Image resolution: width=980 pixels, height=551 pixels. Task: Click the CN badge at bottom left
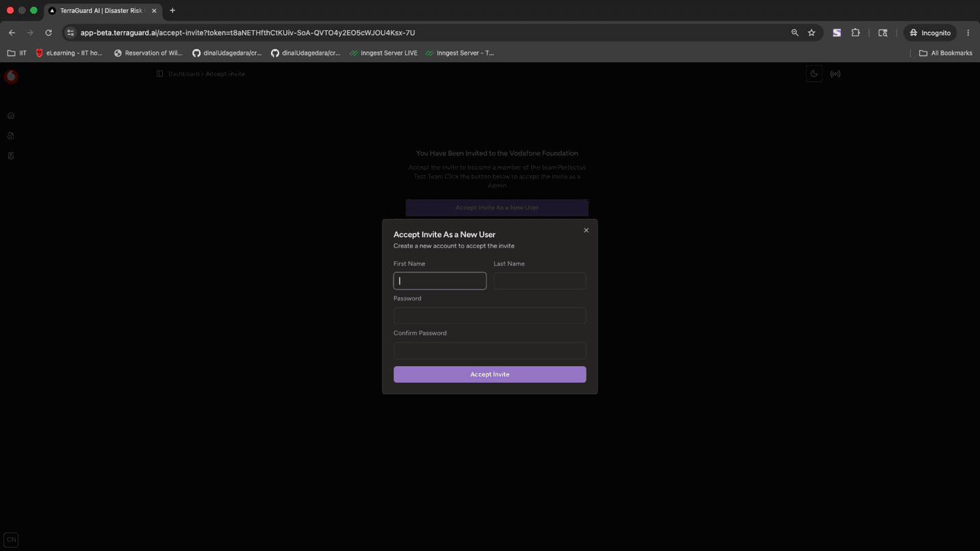coord(11,540)
